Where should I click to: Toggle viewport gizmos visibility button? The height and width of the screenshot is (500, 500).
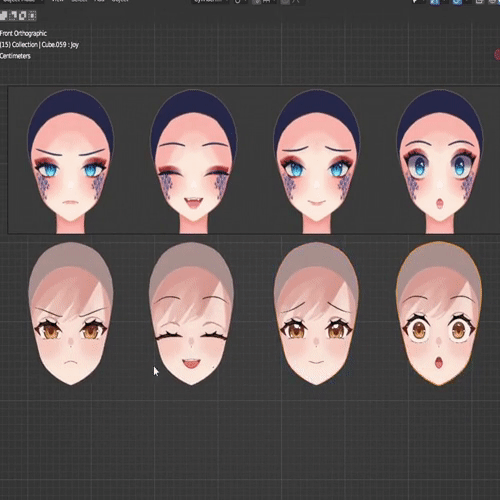(435, 2)
